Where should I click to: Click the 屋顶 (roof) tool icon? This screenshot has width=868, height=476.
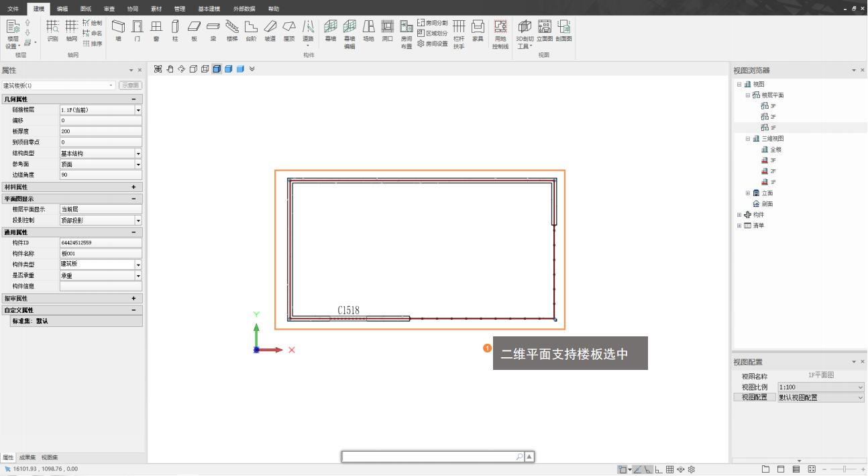288,30
